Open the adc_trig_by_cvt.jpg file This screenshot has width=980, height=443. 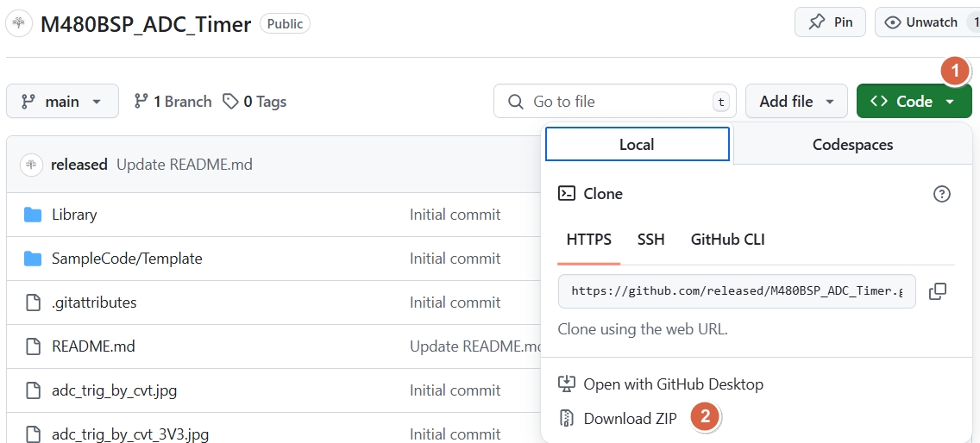point(115,390)
